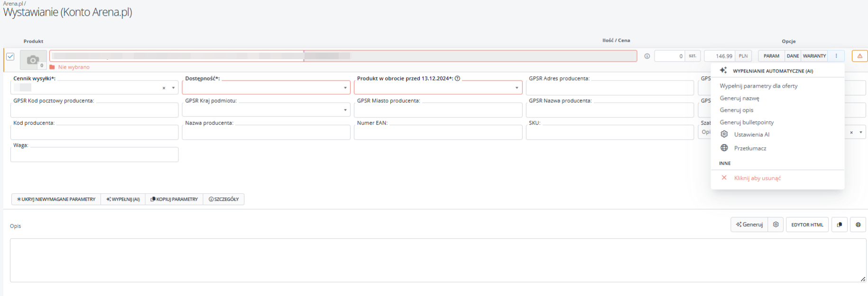Click the copy description icon button
Viewport: 868px width, 296px height.
(x=840, y=224)
